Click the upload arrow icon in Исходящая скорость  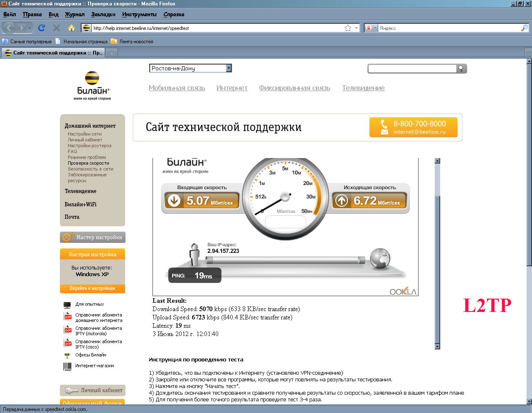[x=342, y=200]
